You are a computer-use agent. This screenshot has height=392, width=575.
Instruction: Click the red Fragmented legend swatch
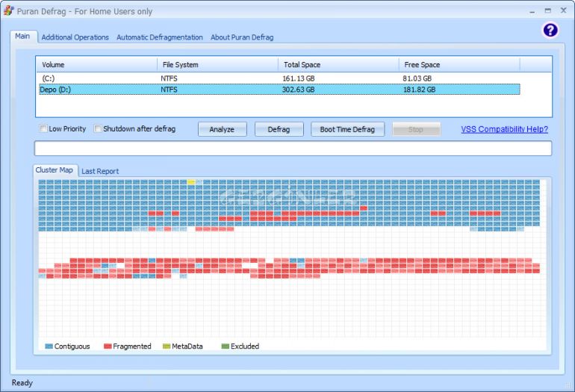(x=108, y=346)
